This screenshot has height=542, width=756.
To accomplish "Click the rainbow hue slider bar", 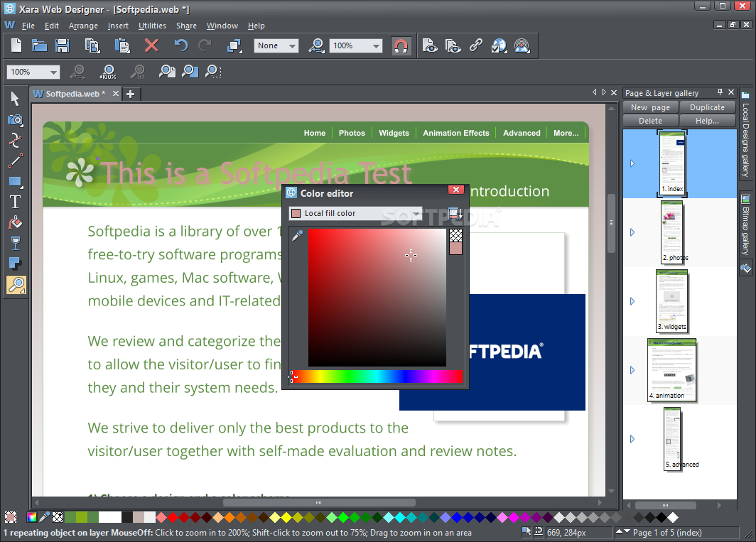I will [377, 377].
